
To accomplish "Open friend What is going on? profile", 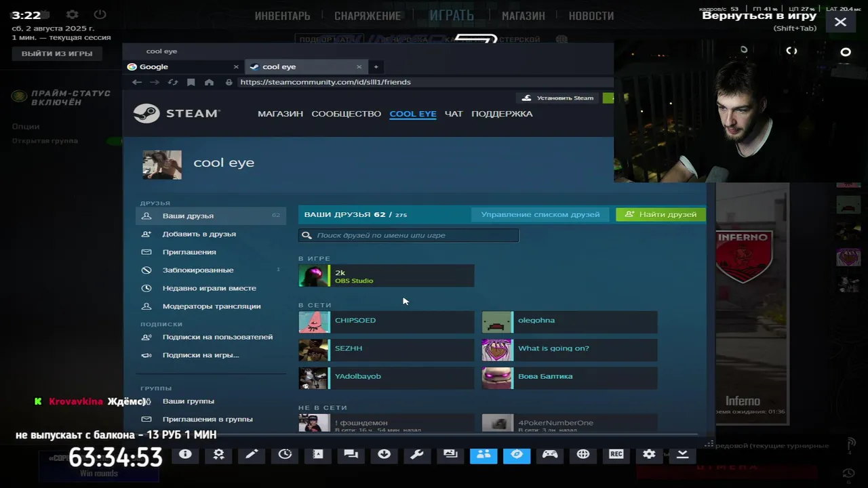I will click(x=569, y=350).
